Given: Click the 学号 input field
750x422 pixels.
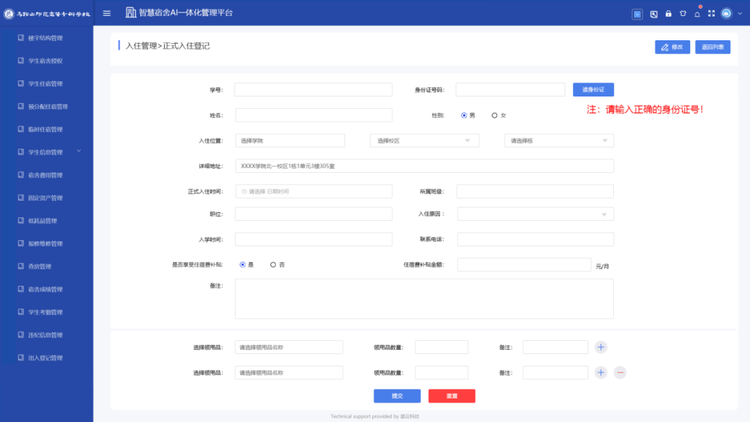Looking at the screenshot, I should [x=313, y=90].
